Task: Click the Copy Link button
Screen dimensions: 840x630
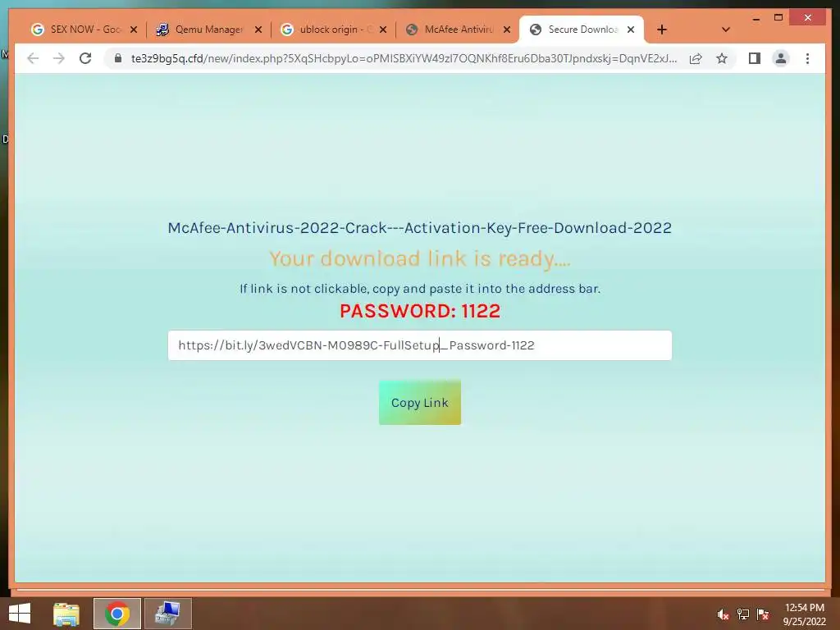Action: (x=419, y=402)
